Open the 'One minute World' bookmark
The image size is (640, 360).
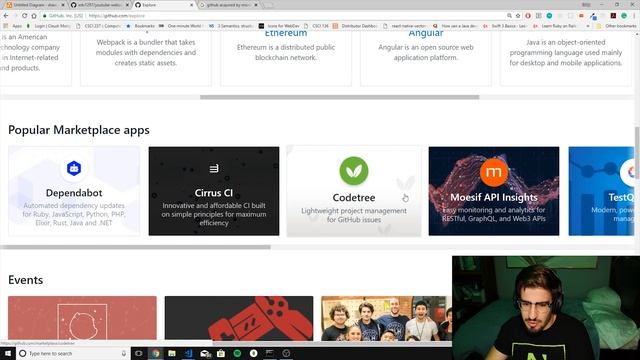coord(181,26)
